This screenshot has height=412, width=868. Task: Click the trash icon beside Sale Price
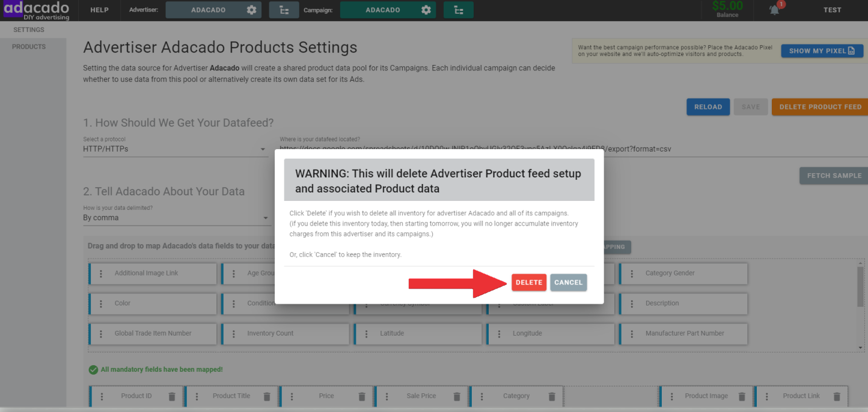click(457, 396)
